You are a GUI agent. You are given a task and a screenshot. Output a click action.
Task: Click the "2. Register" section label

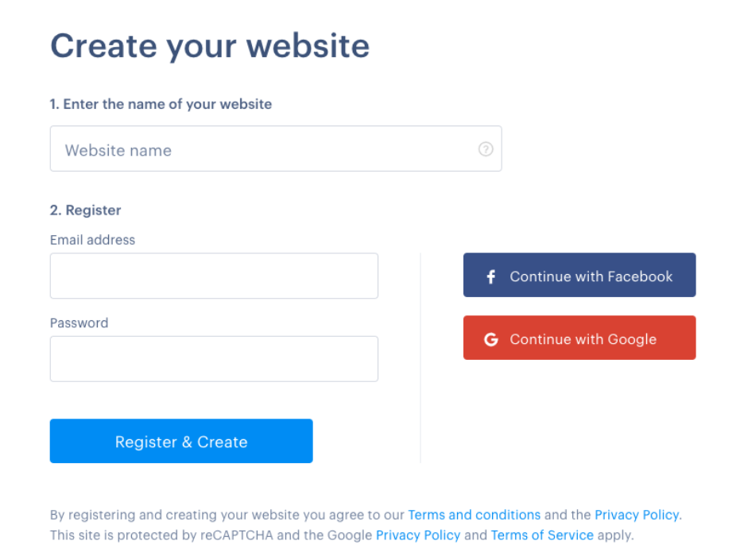[85, 210]
